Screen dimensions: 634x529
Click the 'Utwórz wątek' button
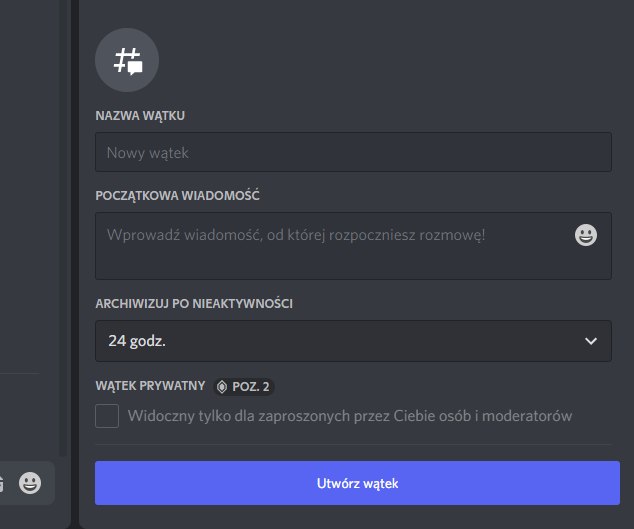click(x=357, y=483)
